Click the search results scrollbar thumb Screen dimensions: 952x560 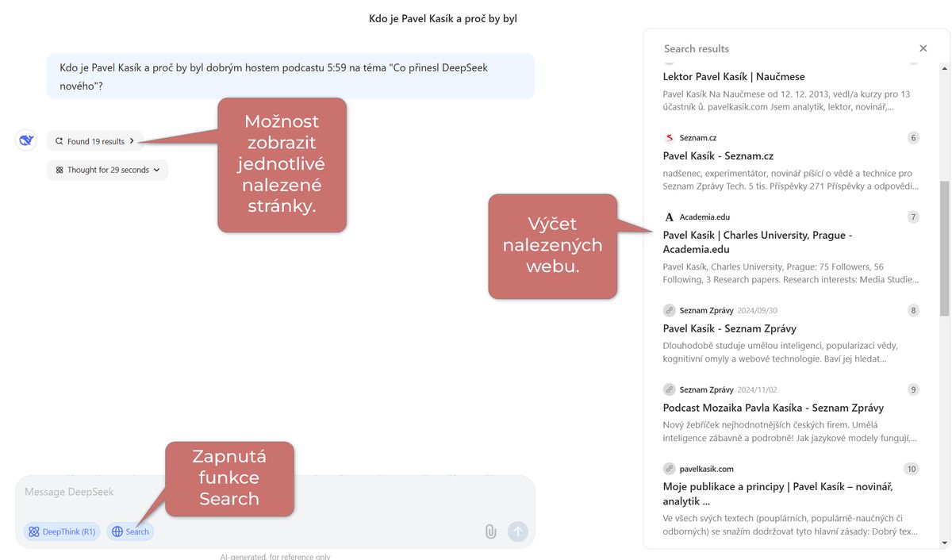944,247
